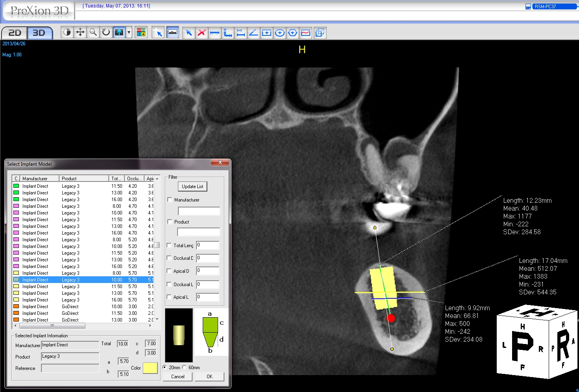The image size is (579, 392).
Task: Click the Reference field in implant information
Action: (70, 368)
